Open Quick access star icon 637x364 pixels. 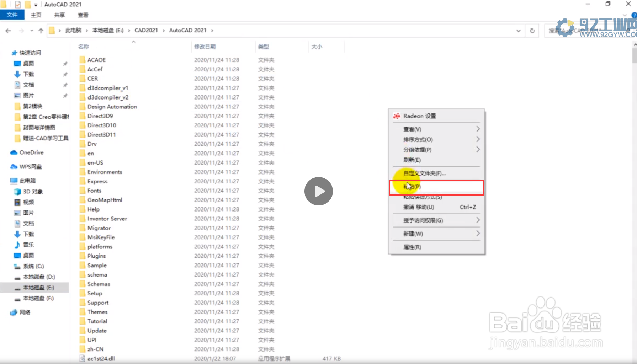tap(14, 53)
